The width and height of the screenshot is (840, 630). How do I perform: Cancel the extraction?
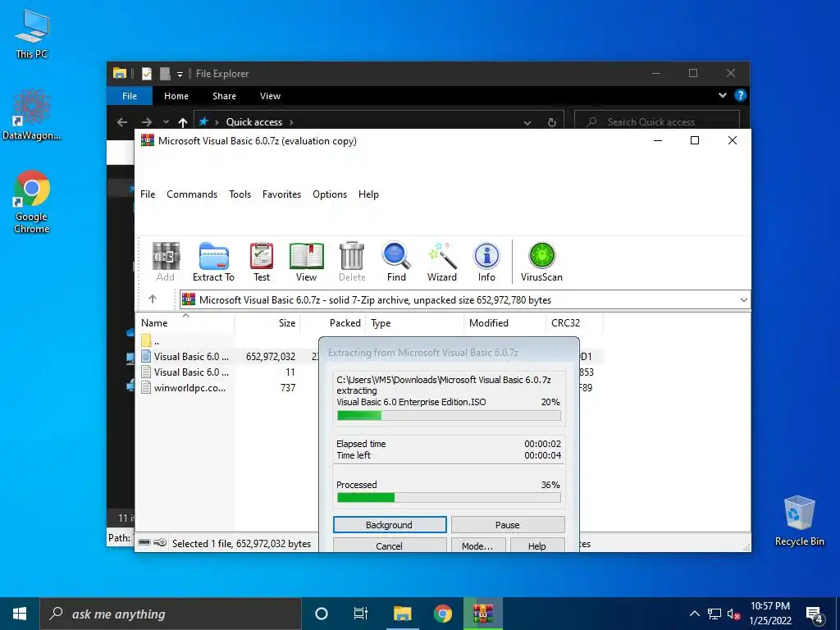tap(390, 546)
